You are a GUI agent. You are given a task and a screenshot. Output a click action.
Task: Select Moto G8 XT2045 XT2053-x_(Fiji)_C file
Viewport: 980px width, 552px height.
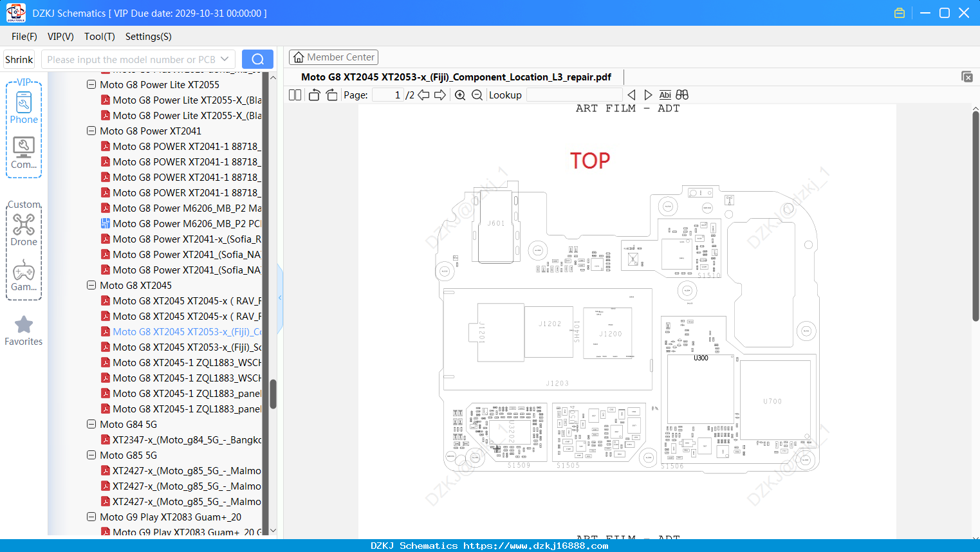click(x=181, y=331)
